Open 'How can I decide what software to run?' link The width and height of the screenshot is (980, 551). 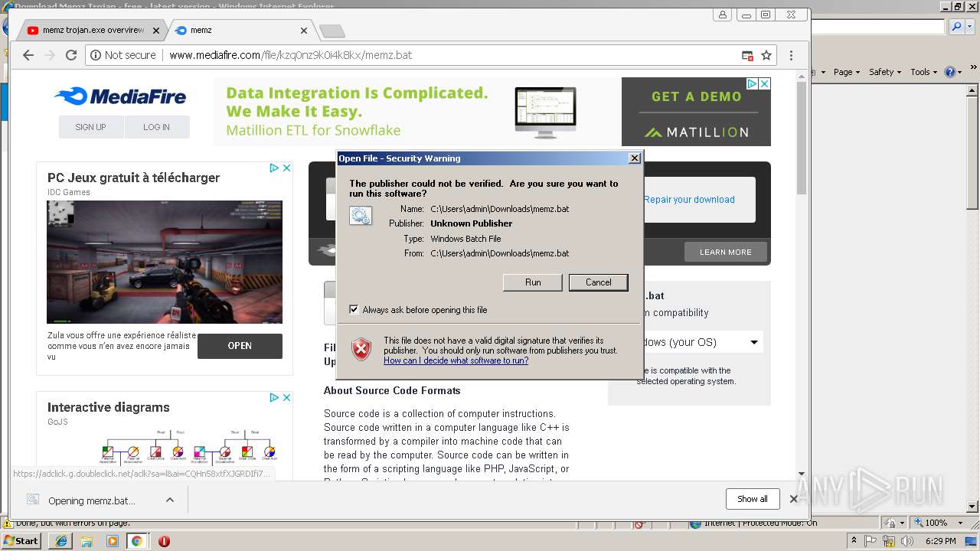coord(456,360)
